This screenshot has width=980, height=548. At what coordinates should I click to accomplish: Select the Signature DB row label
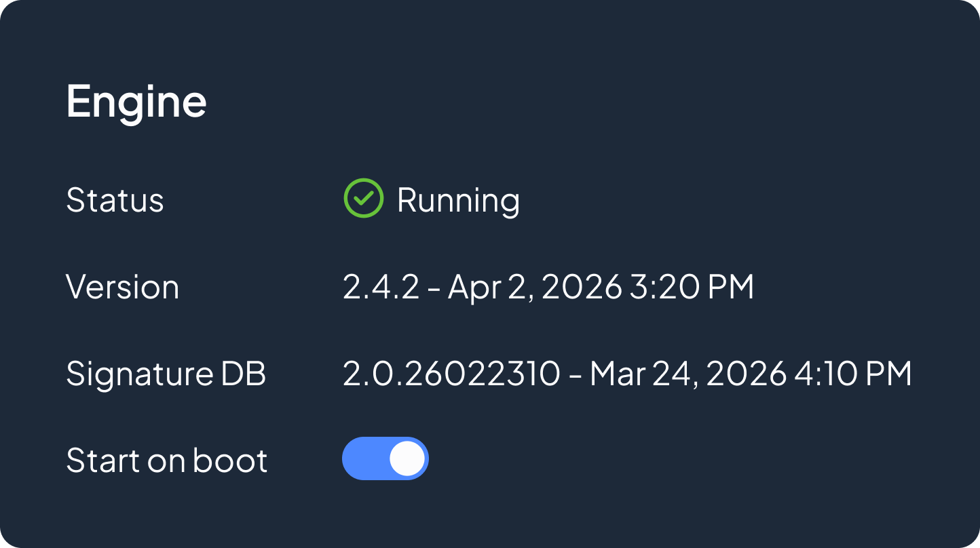coord(166,374)
